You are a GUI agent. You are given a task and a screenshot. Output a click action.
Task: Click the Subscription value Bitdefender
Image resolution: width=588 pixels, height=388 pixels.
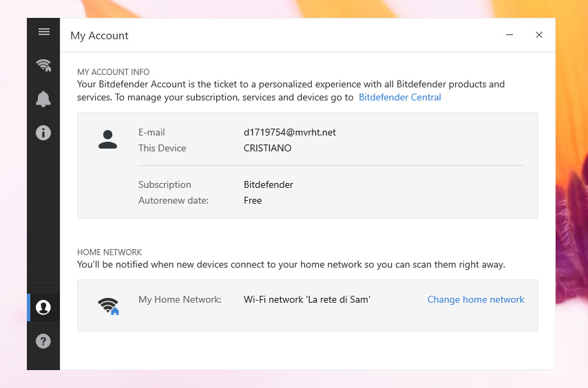point(269,184)
